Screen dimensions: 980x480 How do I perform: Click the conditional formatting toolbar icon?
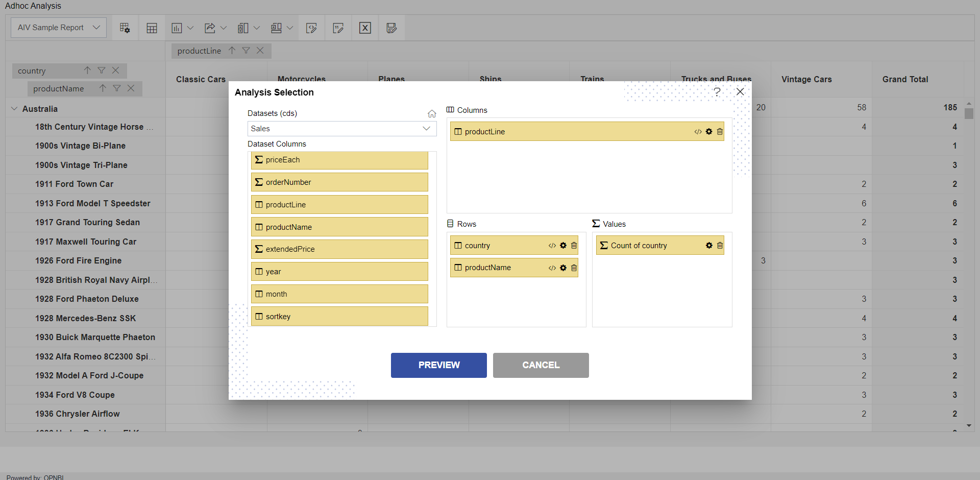pyautogui.click(x=311, y=28)
